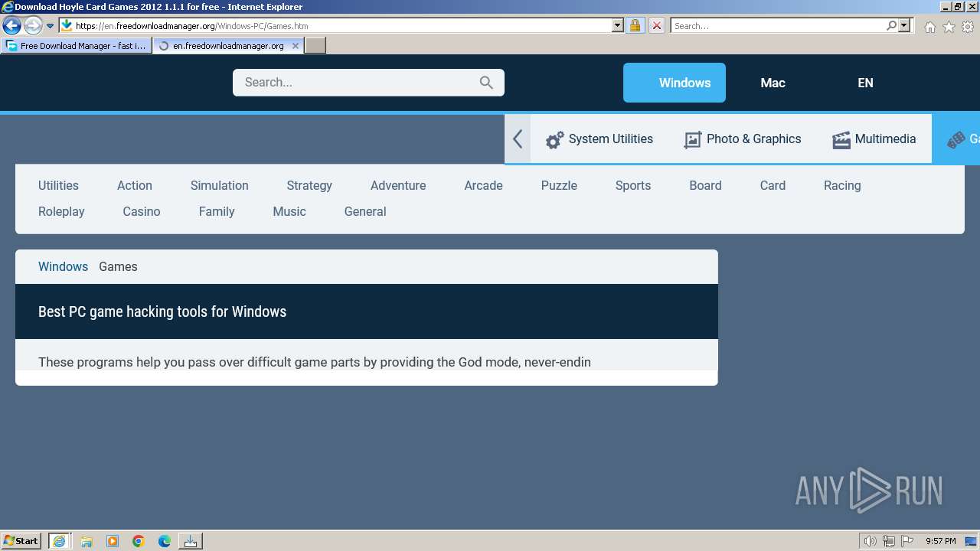Open the Casino games link
The height and width of the screenshot is (551, 980).
pyautogui.click(x=142, y=211)
